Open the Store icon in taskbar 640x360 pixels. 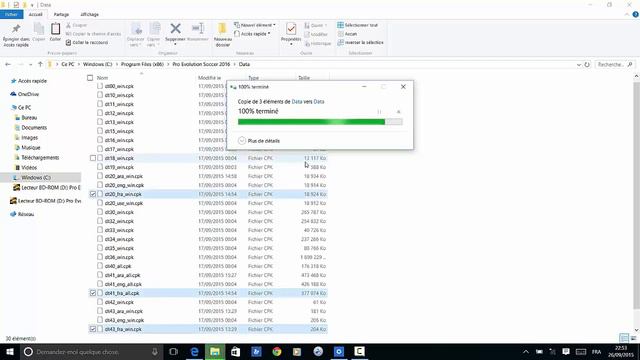[x=236, y=351]
